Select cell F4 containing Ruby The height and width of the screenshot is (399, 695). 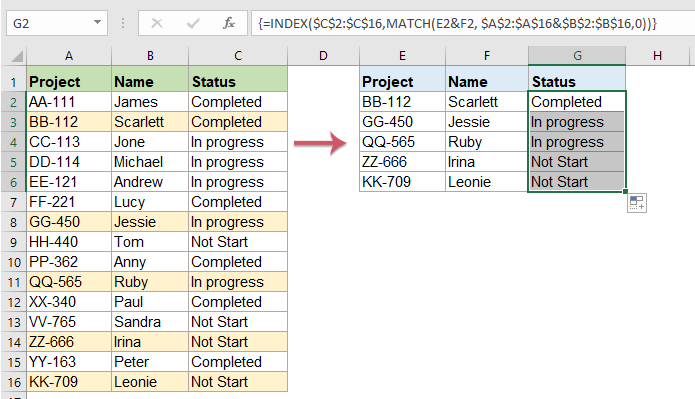[x=487, y=142]
